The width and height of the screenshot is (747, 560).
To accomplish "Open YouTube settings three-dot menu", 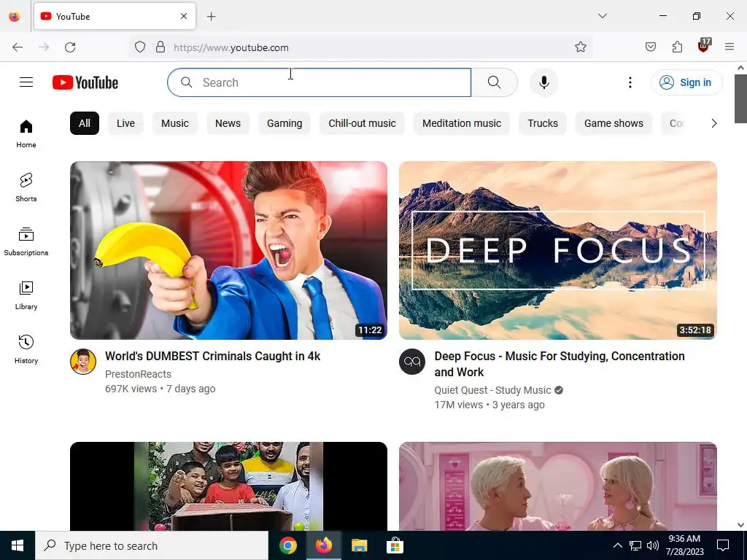I will click(630, 82).
